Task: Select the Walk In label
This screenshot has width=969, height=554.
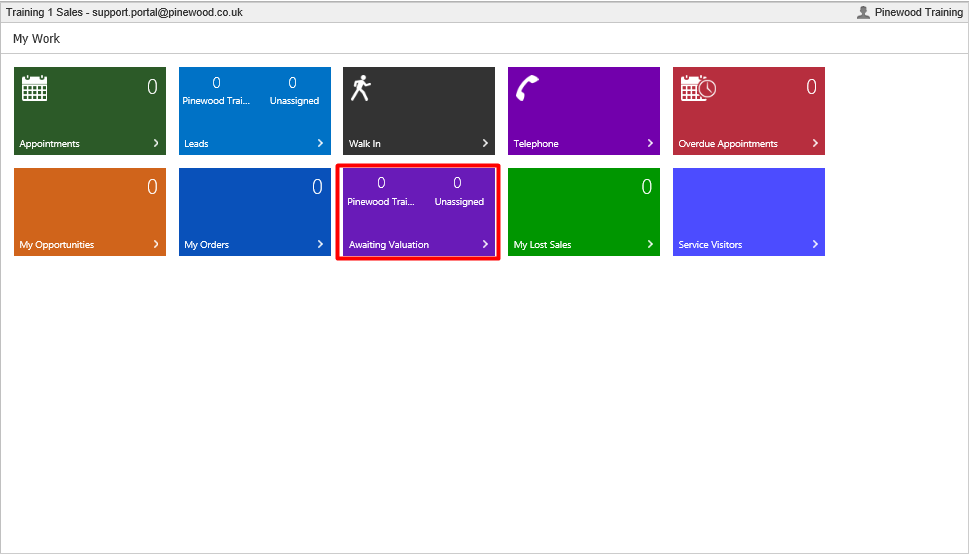Action: (365, 143)
